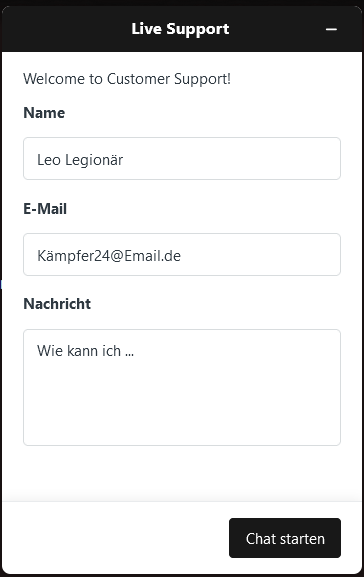Click the white gap below the Nachricht box
Screen dimensions: 364x577
tap(182, 473)
